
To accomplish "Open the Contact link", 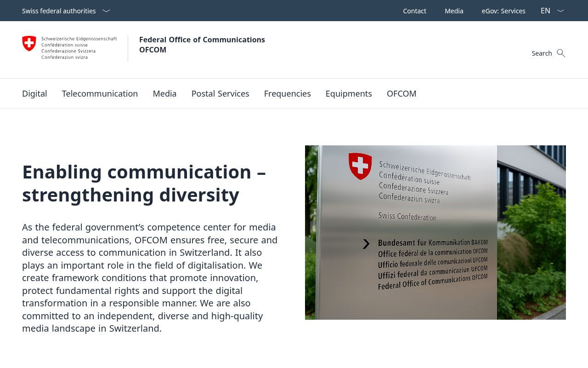I will click(x=414, y=11).
